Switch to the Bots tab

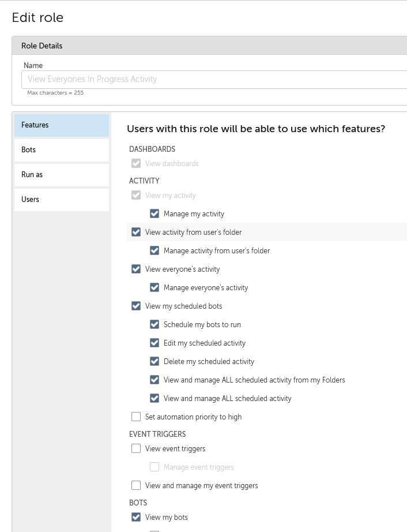point(62,150)
